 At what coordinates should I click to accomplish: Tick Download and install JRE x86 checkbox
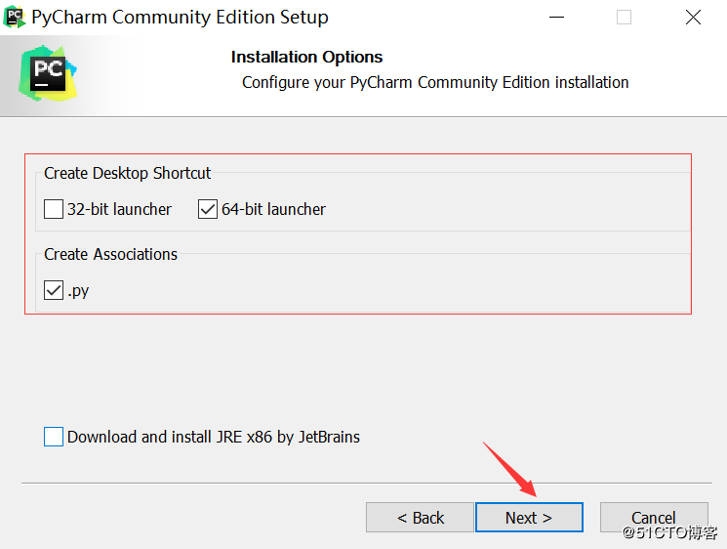pos(54,437)
